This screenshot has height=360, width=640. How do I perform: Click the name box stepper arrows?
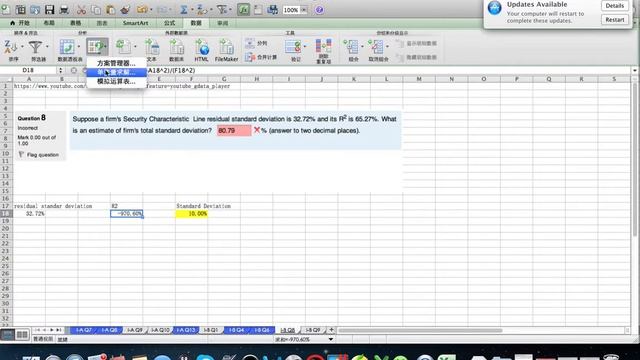pos(60,71)
